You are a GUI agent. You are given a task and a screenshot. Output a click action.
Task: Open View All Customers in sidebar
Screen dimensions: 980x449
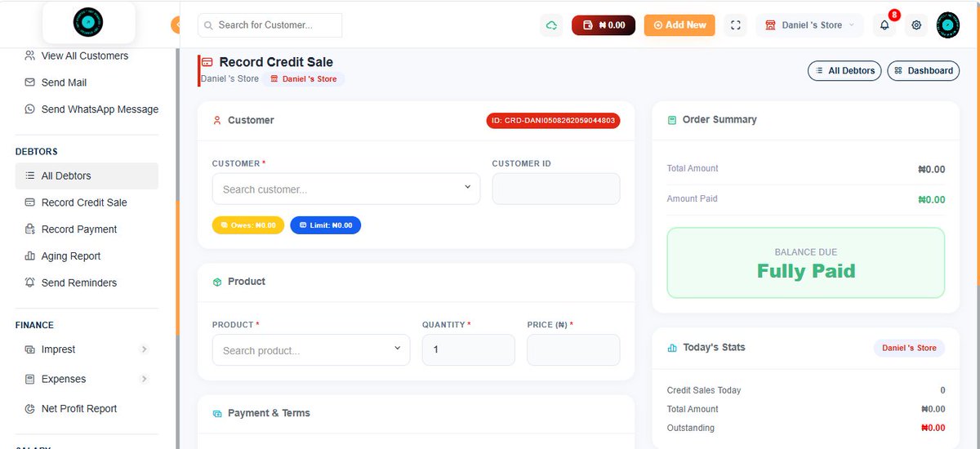pos(87,56)
